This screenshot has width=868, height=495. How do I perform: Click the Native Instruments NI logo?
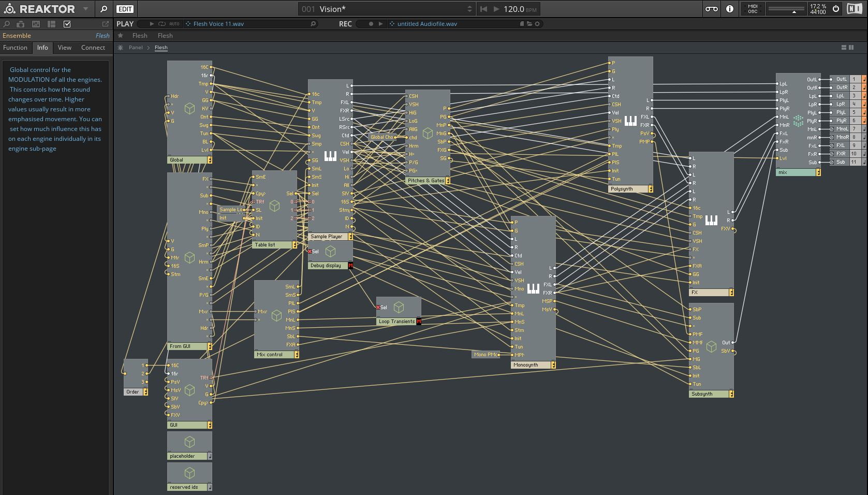coord(855,9)
